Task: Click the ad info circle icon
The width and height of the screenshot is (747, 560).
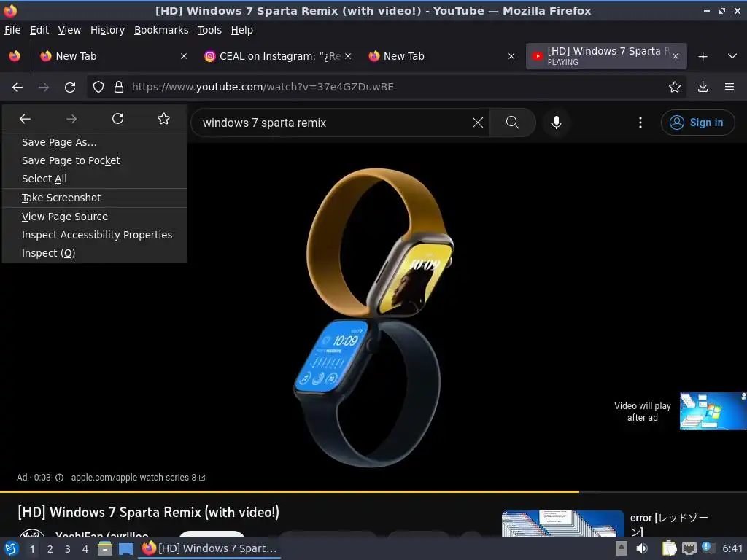Action: click(60, 478)
